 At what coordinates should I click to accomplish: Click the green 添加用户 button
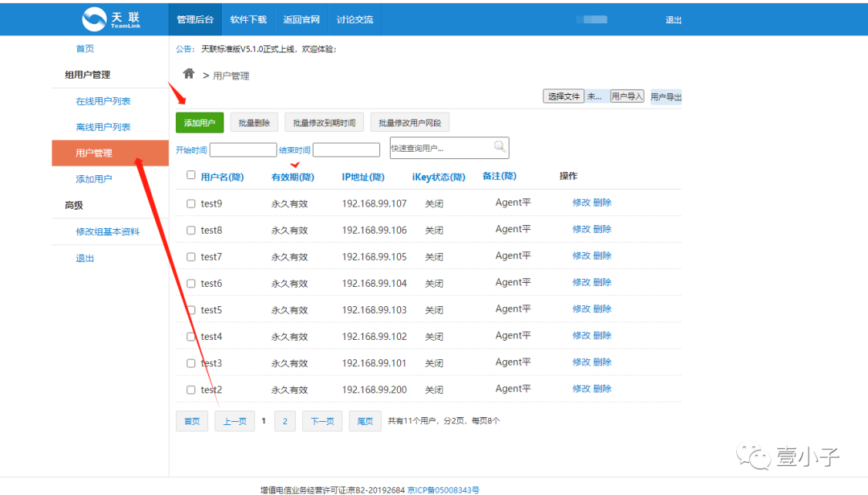pyautogui.click(x=200, y=123)
